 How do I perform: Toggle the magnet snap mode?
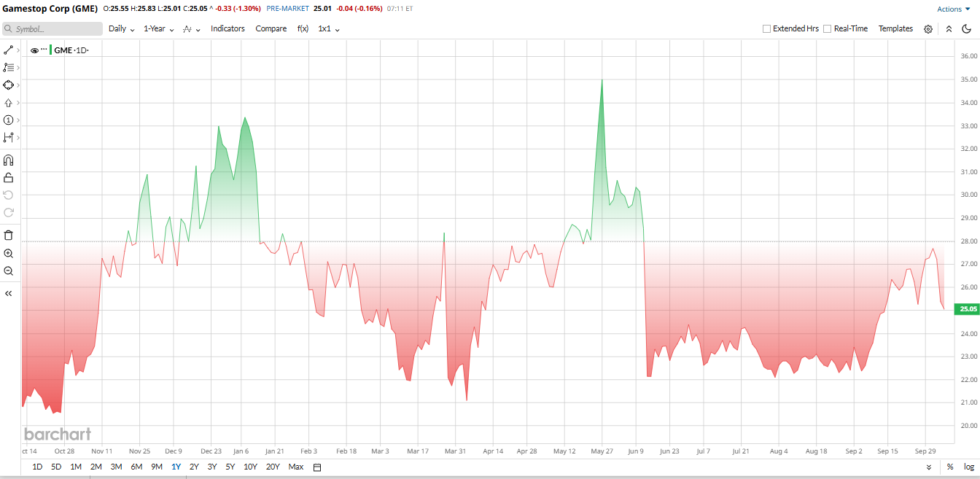(9, 160)
